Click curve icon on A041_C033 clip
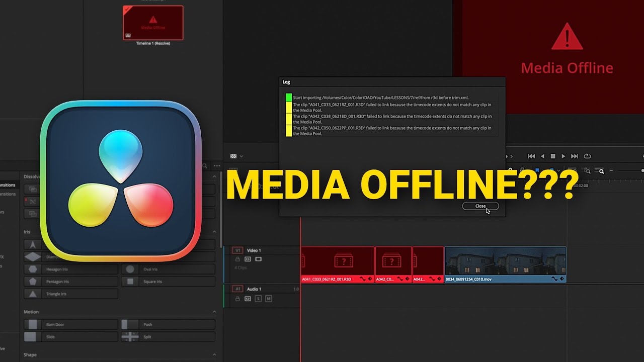Screen dimensions: 644x362 [363, 279]
